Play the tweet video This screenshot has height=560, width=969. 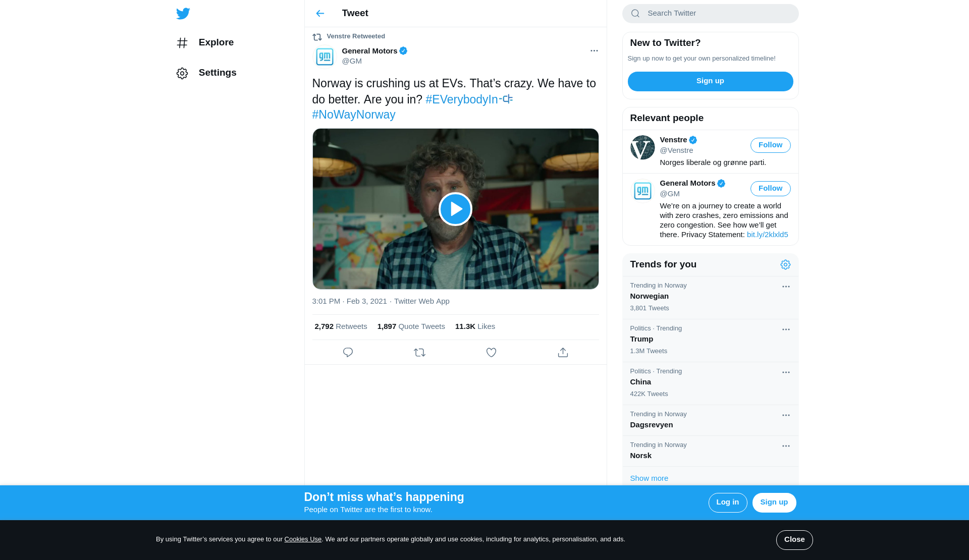(x=455, y=209)
